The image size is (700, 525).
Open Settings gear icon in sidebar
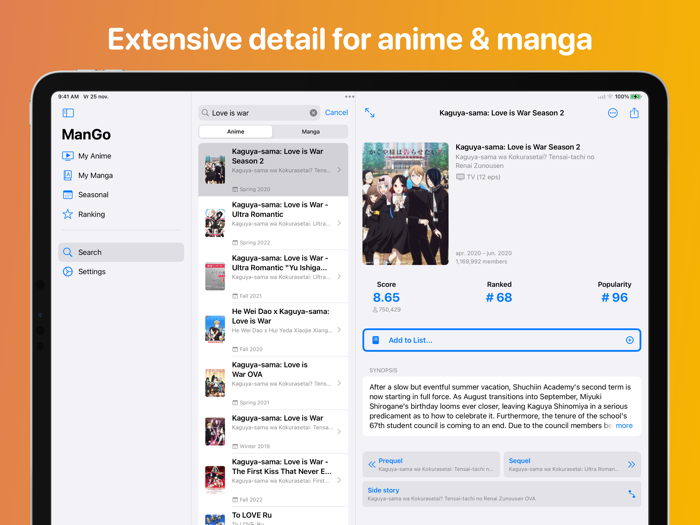pos(68,271)
